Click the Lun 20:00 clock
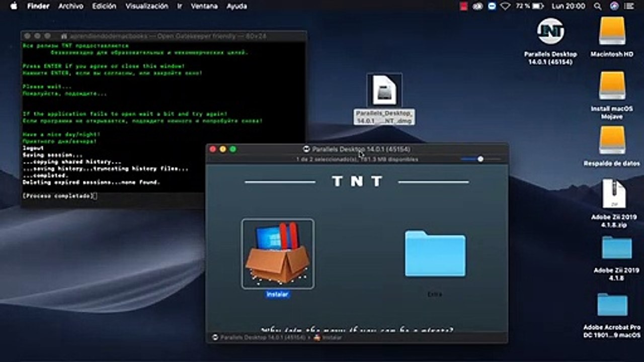Image resolution: width=644 pixels, height=362 pixels. pyautogui.click(x=569, y=6)
